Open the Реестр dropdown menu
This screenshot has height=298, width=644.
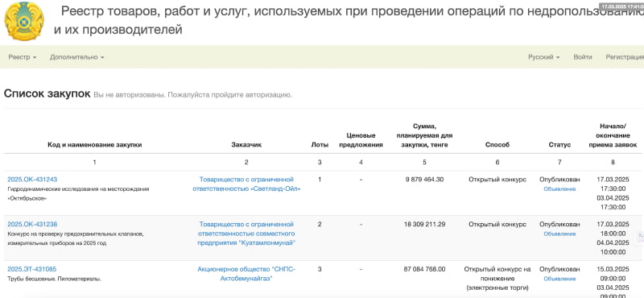click(x=23, y=57)
